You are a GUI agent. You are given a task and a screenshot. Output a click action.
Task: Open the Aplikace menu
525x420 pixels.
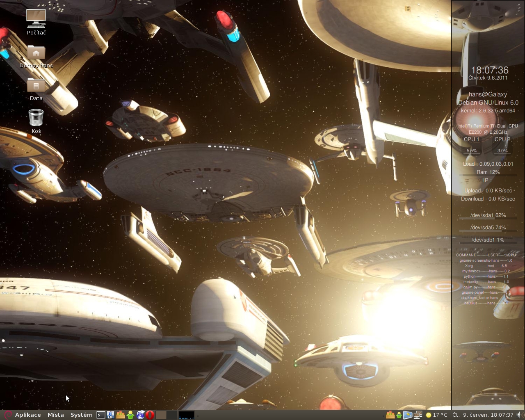point(28,415)
